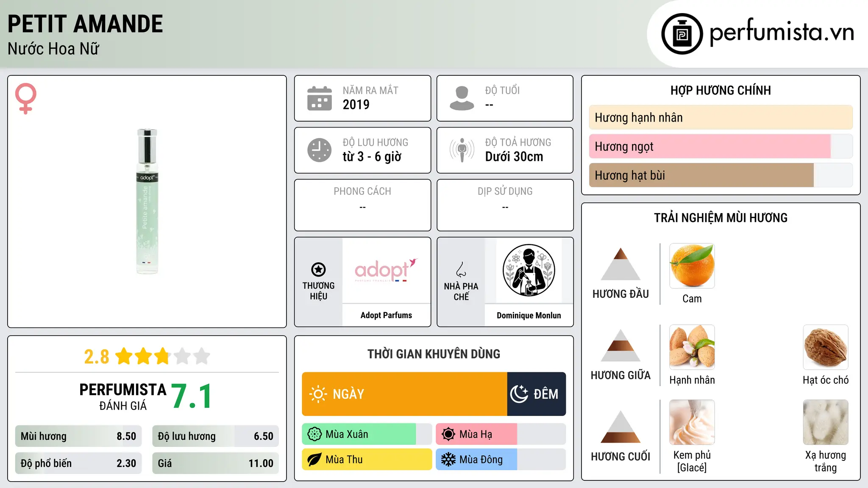This screenshot has width=868, height=488.
Task: Click the Hương cuối pyramid icon
Action: click(x=621, y=427)
